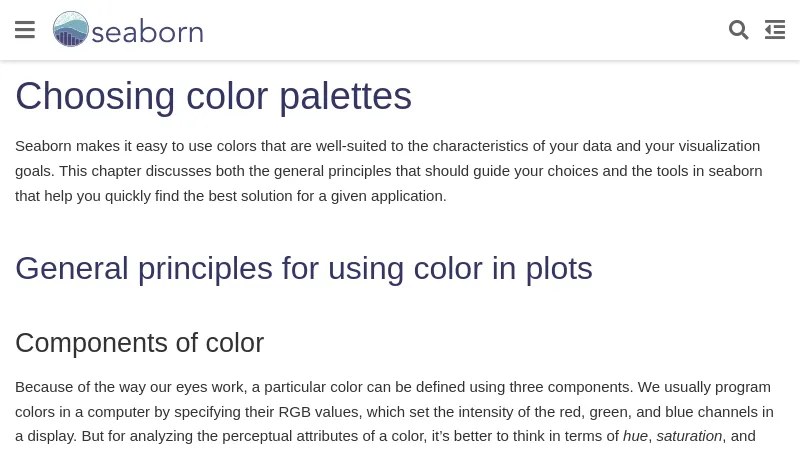Click the italic word "saturation"

pos(689,436)
